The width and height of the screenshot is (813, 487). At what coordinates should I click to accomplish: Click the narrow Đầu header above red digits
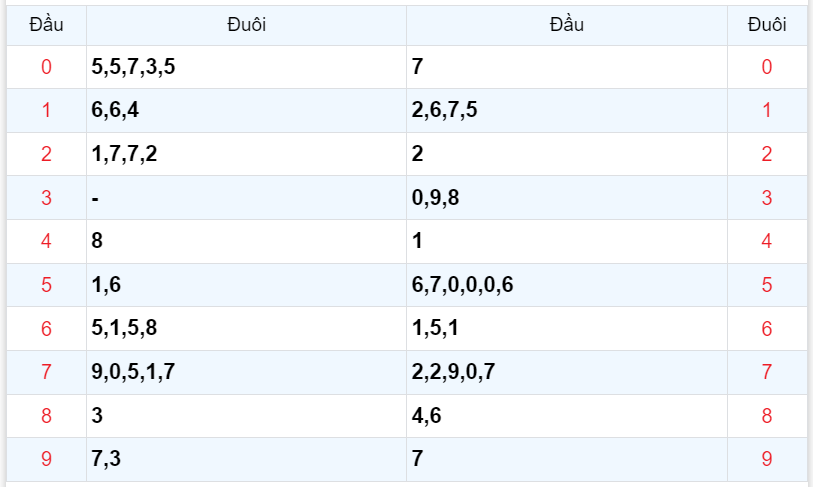coord(46,25)
